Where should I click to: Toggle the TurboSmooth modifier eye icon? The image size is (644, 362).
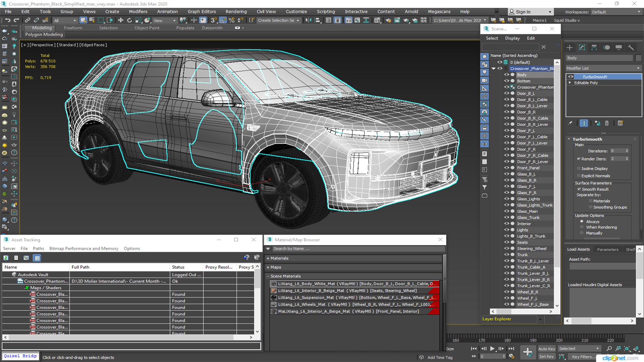point(571,77)
